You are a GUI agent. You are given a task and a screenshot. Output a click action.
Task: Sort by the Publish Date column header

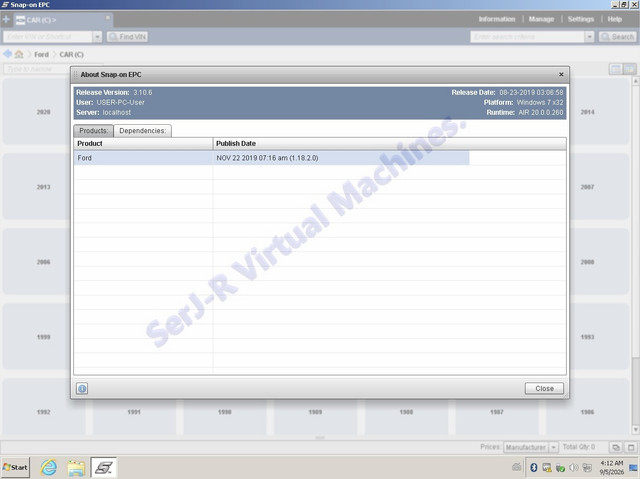(x=389, y=144)
